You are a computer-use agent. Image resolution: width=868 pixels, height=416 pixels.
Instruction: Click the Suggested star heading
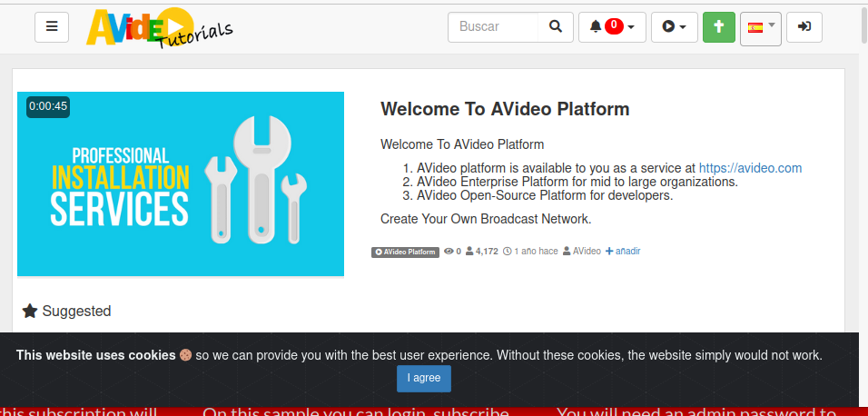click(x=67, y=311)
